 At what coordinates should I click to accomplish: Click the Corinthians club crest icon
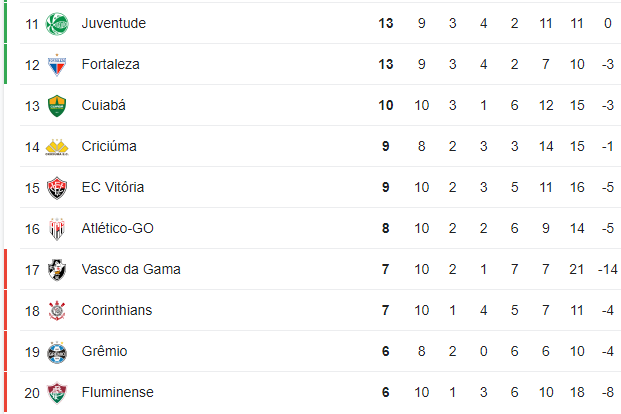point(57,311)
